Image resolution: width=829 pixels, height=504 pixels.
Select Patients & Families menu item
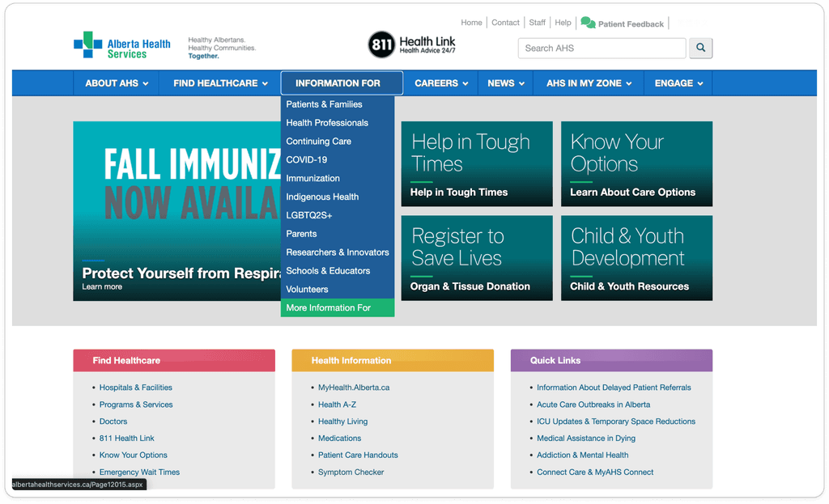(338, 104)
